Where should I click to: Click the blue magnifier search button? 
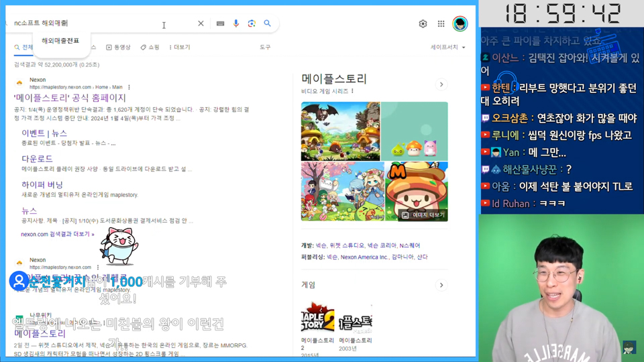pyautogui.click(x=268, y=23)
